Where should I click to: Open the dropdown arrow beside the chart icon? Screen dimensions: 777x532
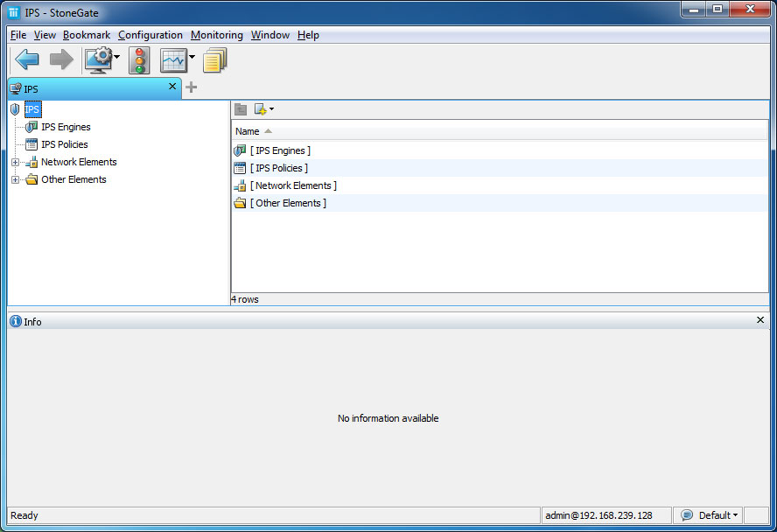[192, 57]
